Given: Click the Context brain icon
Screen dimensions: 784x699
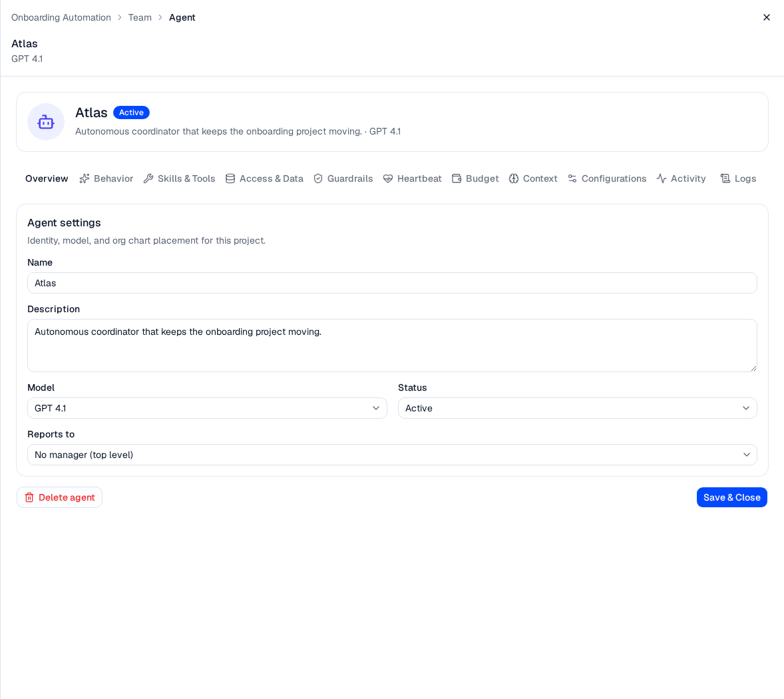Looking at the screenshot, I should 514,178.
